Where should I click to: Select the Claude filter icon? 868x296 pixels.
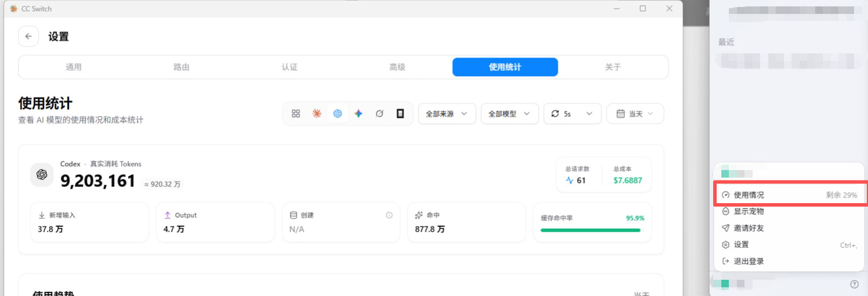pos(317,114)
